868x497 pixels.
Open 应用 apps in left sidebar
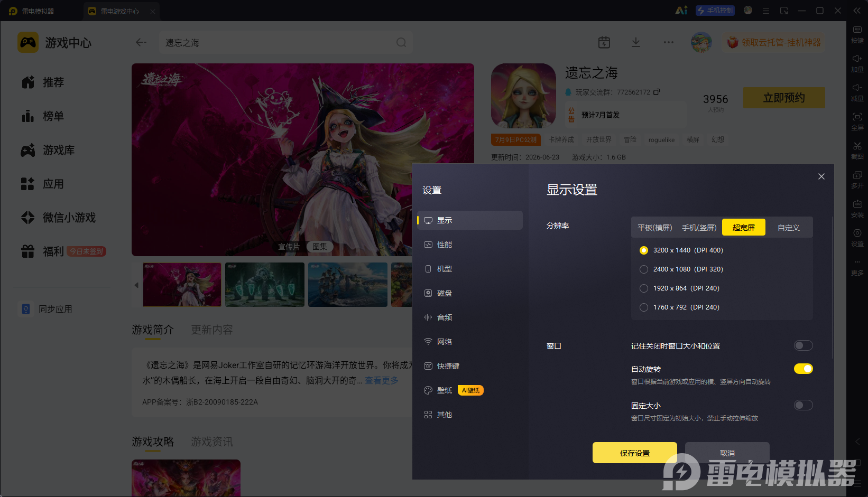(x=43, y=184)
